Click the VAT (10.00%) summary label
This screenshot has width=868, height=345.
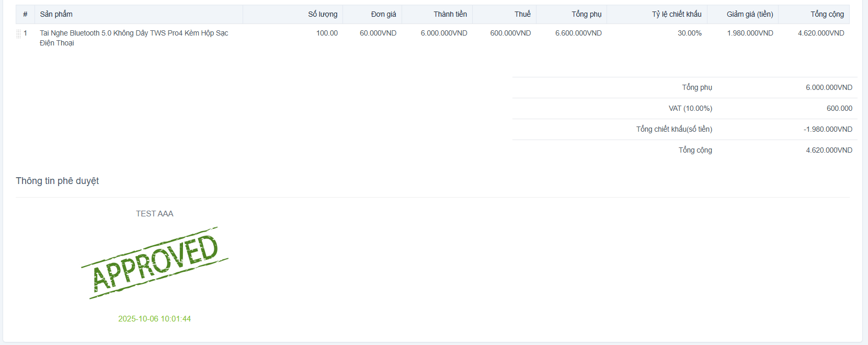pos(690,108)
